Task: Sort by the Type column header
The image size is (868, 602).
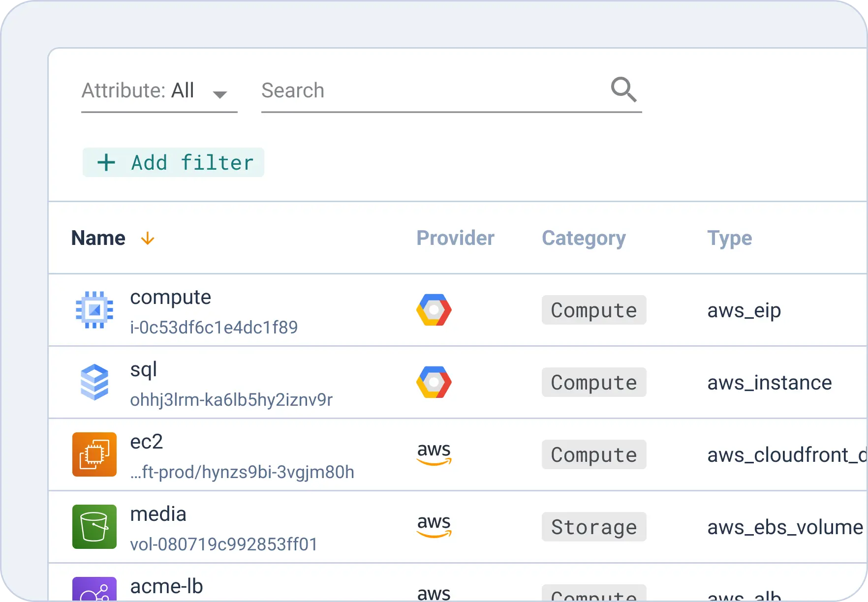Action: pos(729,238)
